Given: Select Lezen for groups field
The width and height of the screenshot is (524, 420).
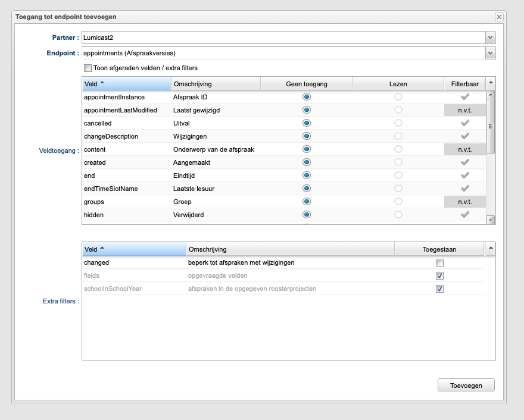Looking at the screenshot, I should (398, 201).
